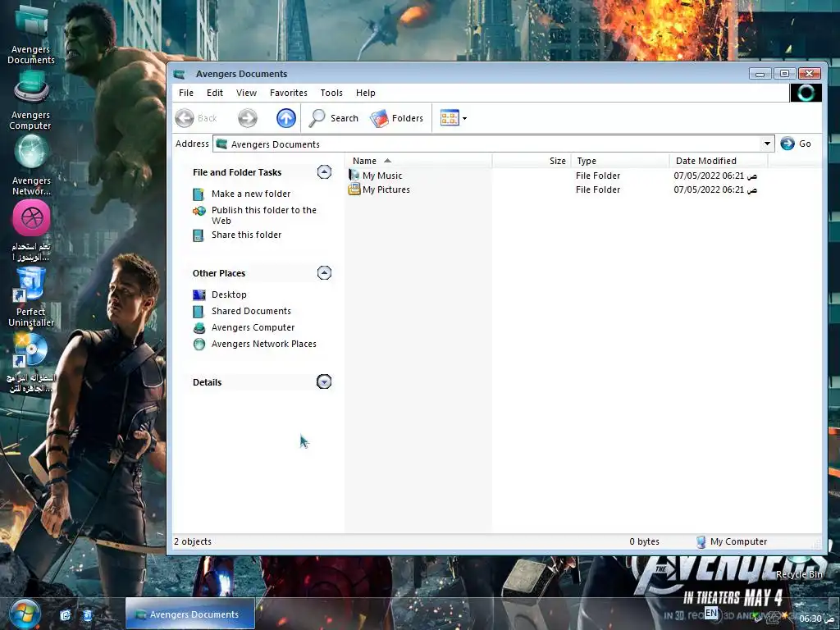Click the '0 bytes' status bar entry

pos(645,541)
